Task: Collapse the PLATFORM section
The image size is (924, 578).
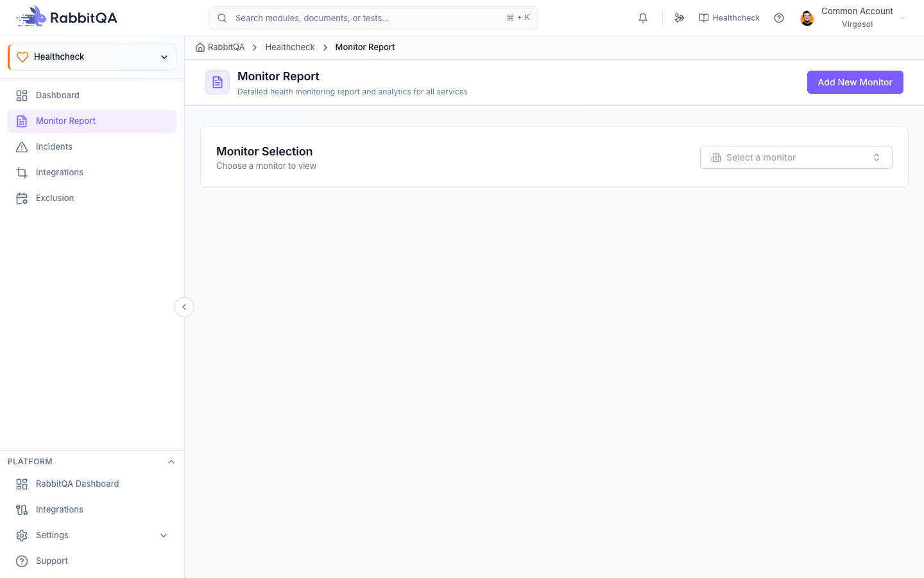Action: pyautogui.click(x=171, y=462)
